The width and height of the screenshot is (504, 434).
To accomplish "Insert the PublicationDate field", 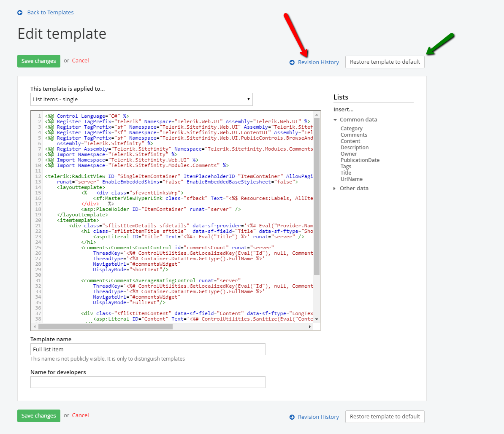I will 360,160.
